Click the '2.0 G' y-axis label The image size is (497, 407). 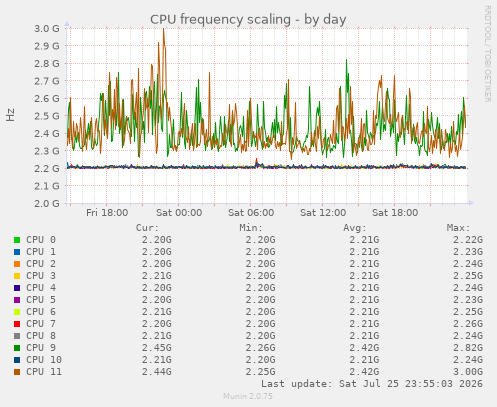coord(47,203)
